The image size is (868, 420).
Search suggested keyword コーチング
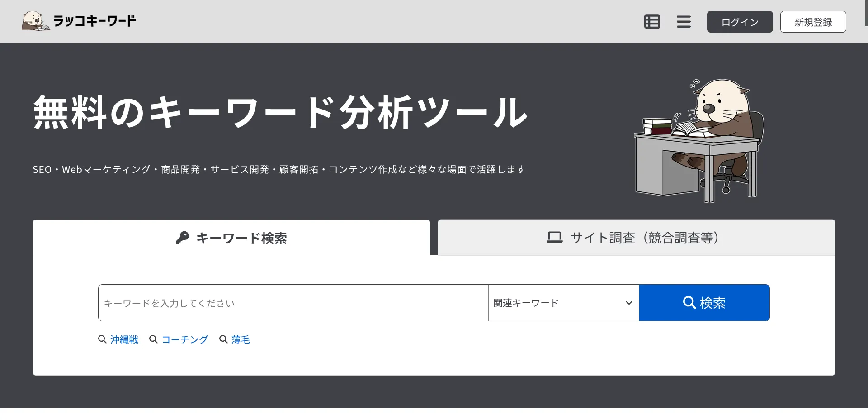pos(185,339)
